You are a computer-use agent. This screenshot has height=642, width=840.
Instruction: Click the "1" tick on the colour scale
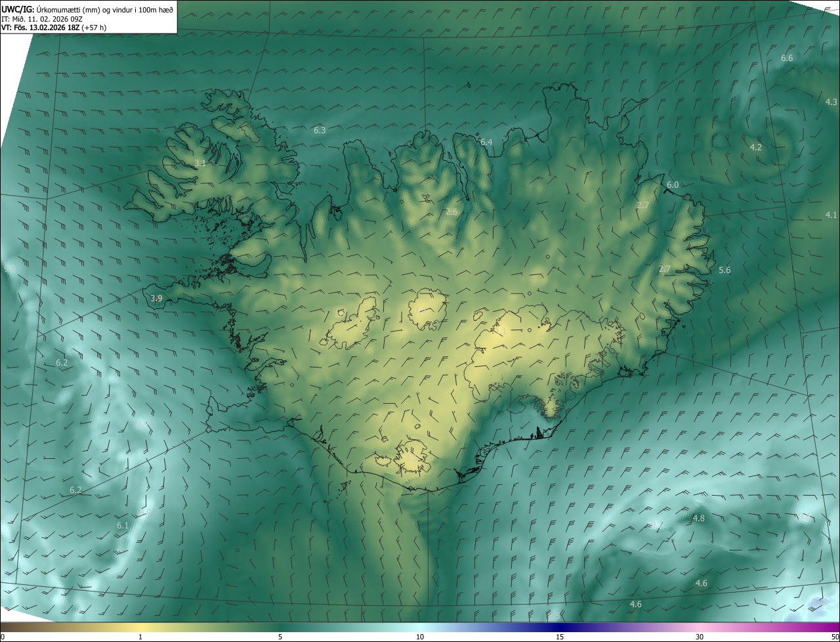pyautogui.click(x=140, y=637)
